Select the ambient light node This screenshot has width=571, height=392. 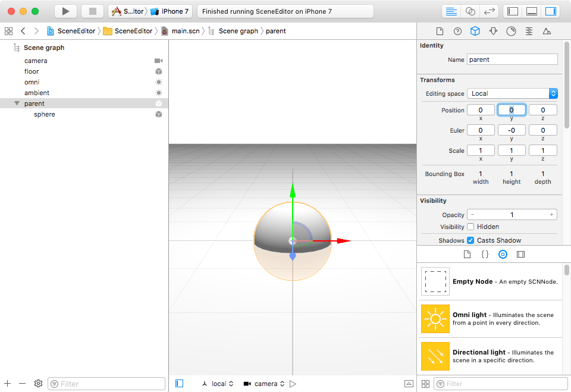pos(84,93)
